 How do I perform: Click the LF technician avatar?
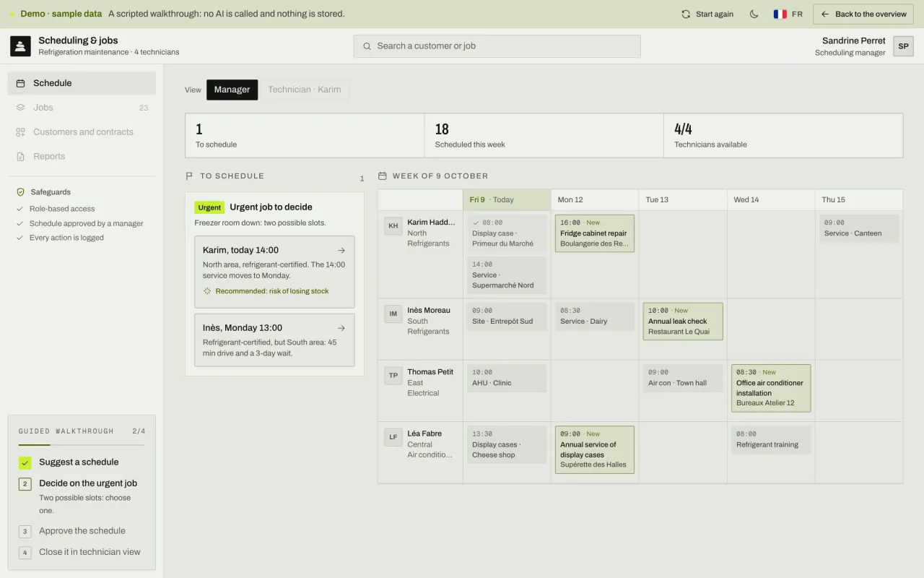[393, 436]
